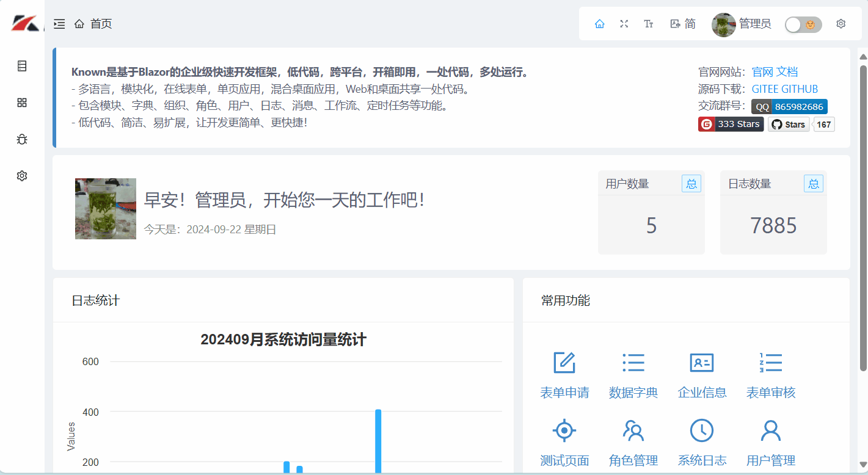Click the grid modules icon in the sidebar
Image resolution: width=868 pixels, height=475 pixels.
pyautogui.click(x=22, y=103)
